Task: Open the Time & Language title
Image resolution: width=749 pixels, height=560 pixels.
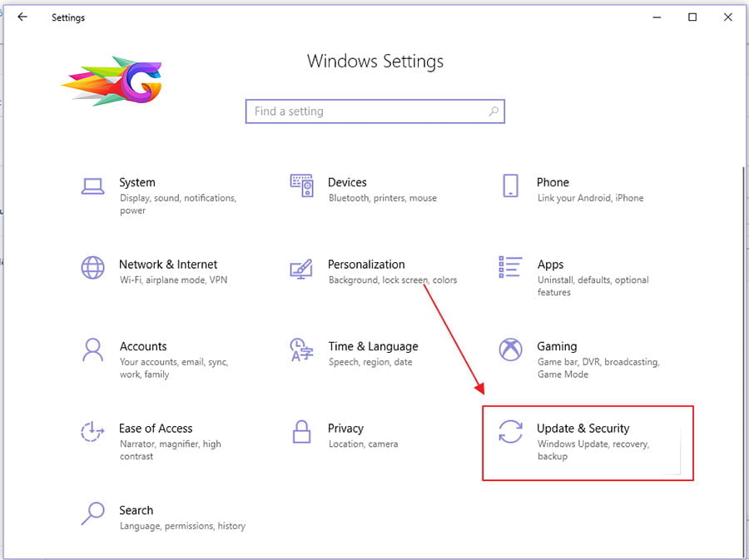Action: (373, 347)
